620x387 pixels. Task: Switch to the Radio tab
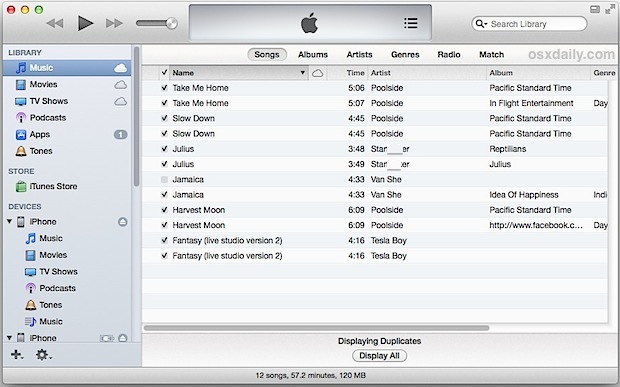[x=449, y=55]
